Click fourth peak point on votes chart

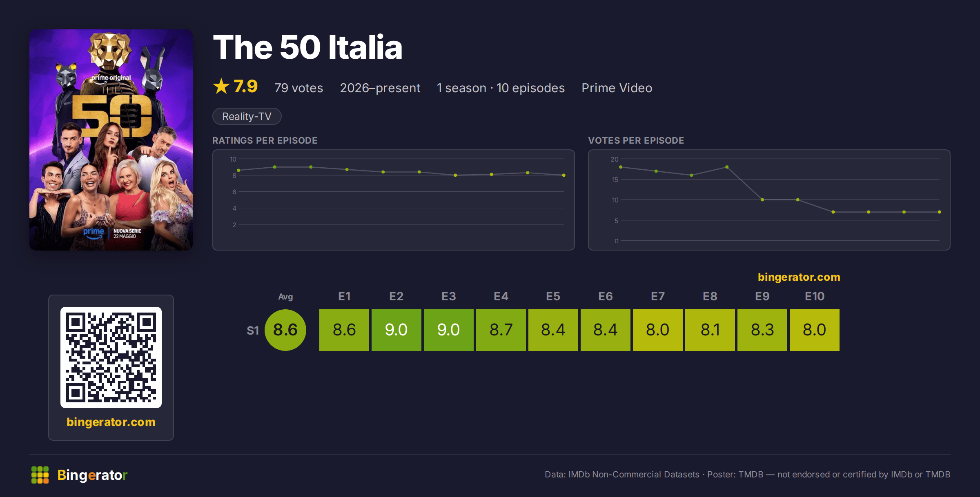727,167
